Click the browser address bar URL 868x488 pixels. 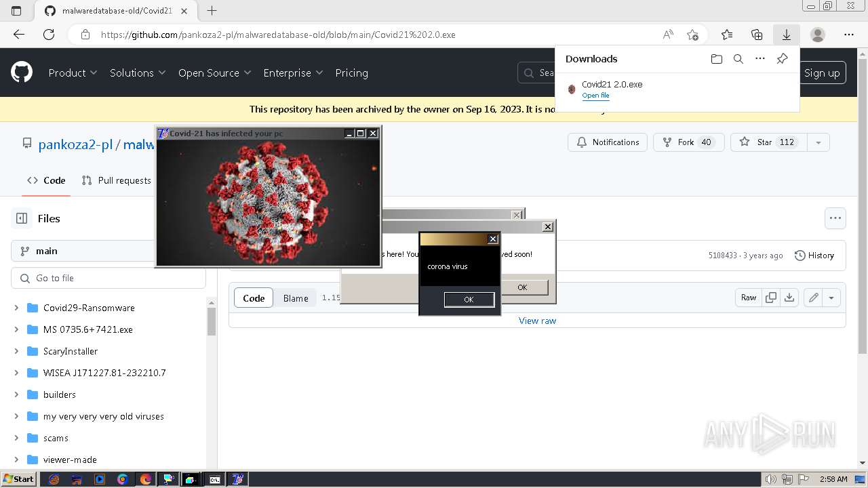click(278, 35)
